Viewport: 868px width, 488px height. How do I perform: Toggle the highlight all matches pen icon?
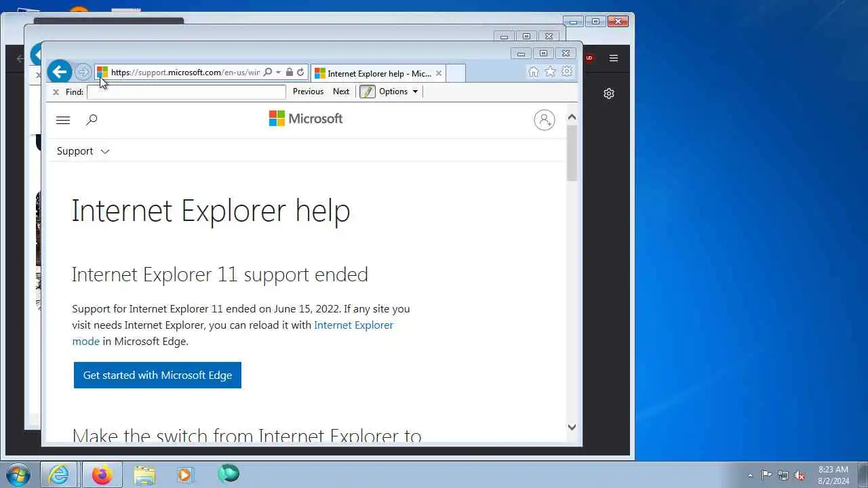pos(368,91)
